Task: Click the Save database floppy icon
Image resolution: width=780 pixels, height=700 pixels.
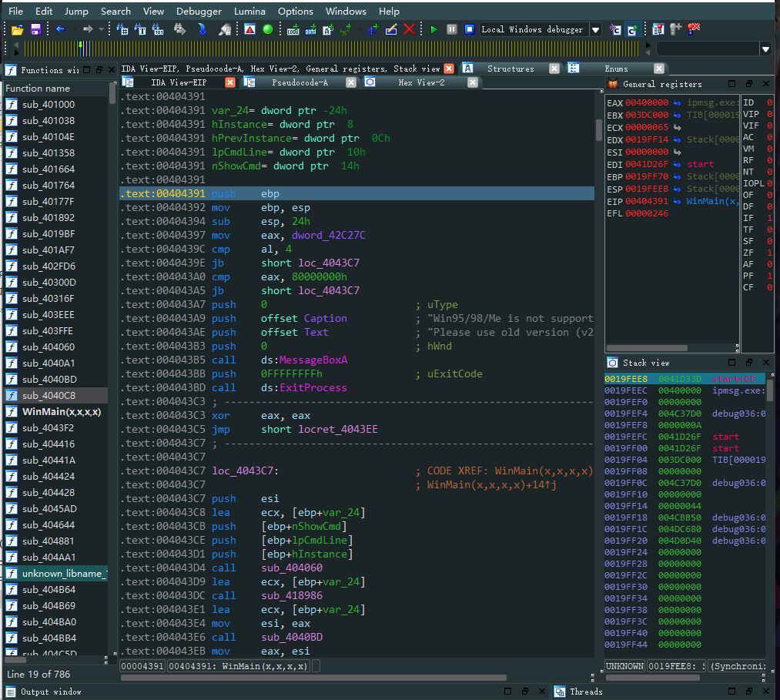Action: point(35,29)
